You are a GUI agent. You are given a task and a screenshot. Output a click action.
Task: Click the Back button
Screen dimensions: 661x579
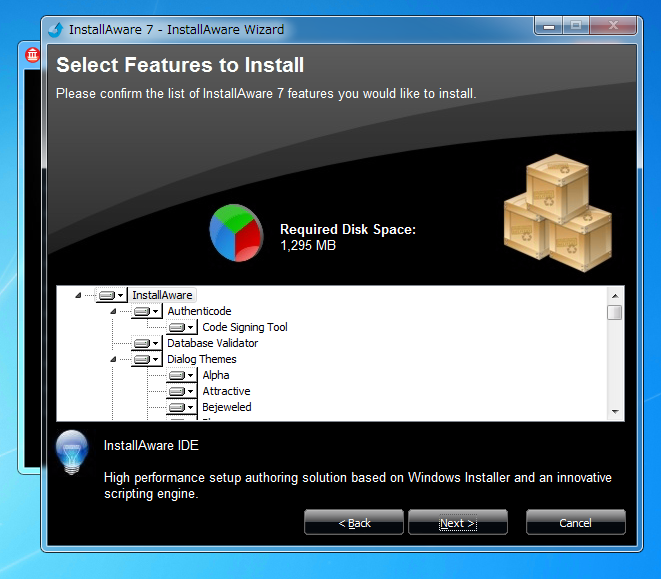point(354,523)
